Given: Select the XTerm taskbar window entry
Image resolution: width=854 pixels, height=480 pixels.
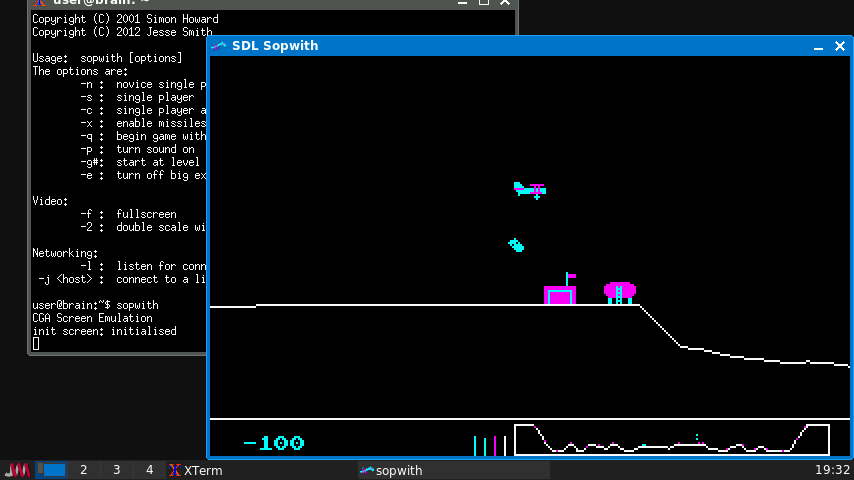Looking at the screenshot, I should click(x=203, y=470).
